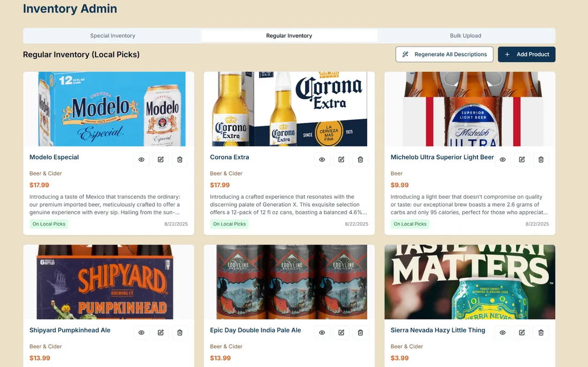Click the Epic Day Double India Pale Ale title
Image resolution: width=588 pixels, height=367 pixels.
click(256, 330)
